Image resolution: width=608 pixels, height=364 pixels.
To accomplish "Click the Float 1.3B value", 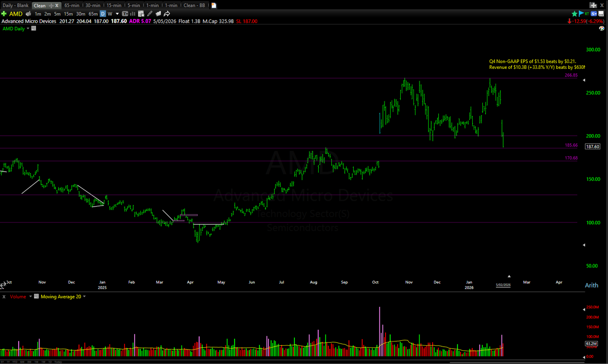I will 189,21.
